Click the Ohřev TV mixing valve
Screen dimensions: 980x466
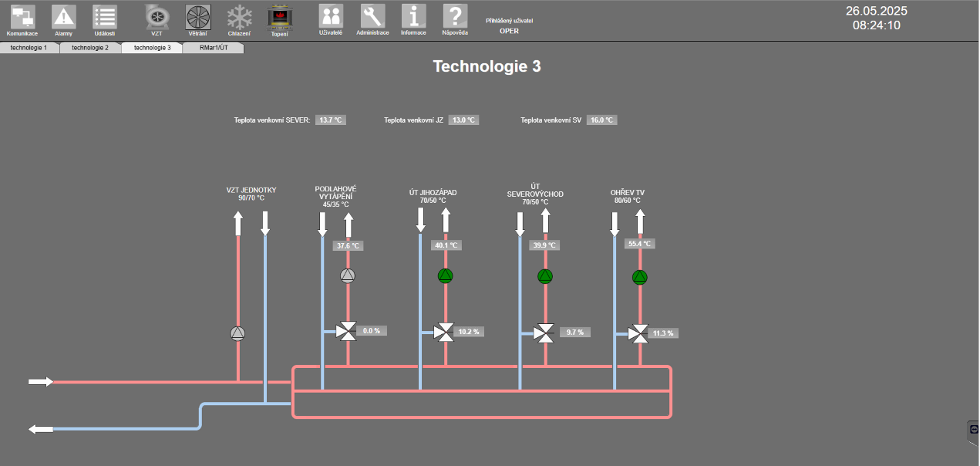(638, 334)
